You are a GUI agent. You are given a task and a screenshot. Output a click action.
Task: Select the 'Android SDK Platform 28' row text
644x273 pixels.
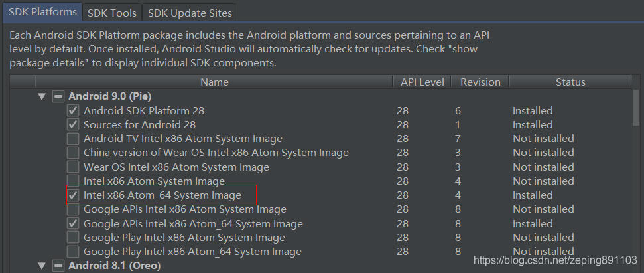[144, 111]
